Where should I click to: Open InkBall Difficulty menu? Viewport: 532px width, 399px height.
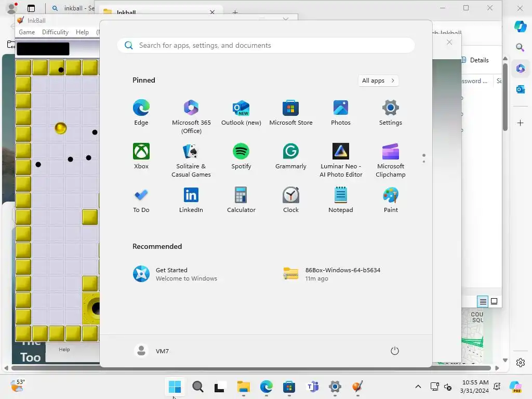pyautogui.click(x=55, y=32)
